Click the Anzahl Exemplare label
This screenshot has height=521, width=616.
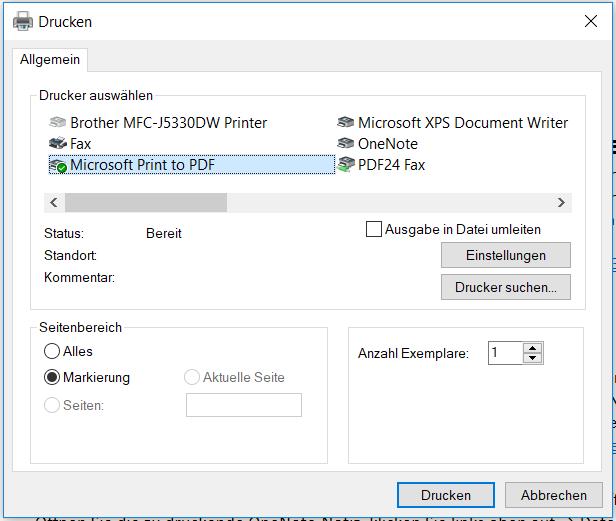413,354
